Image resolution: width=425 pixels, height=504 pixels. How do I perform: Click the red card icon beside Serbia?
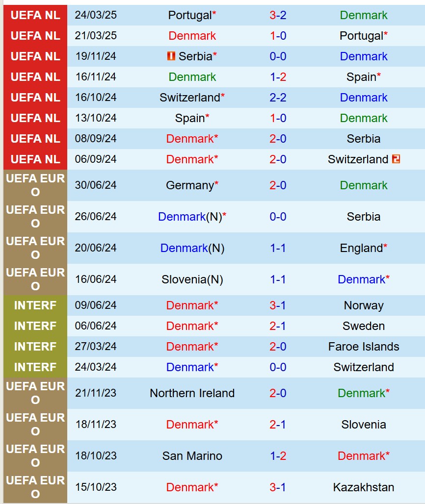(171, 56)
